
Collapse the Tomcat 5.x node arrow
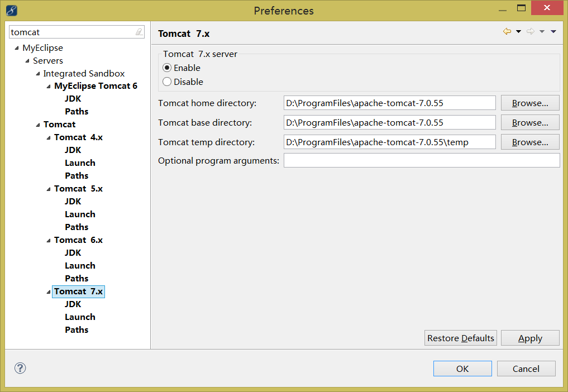click(49, 189)
